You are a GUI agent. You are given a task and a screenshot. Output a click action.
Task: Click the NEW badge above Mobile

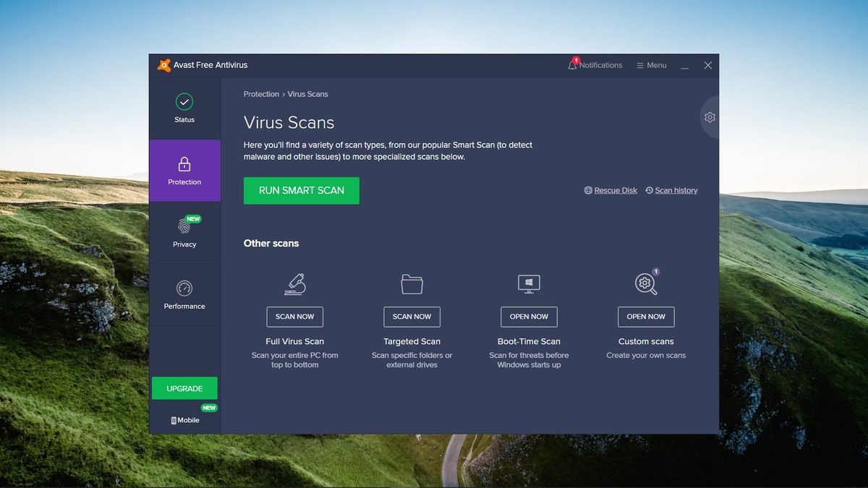point(209,408)
